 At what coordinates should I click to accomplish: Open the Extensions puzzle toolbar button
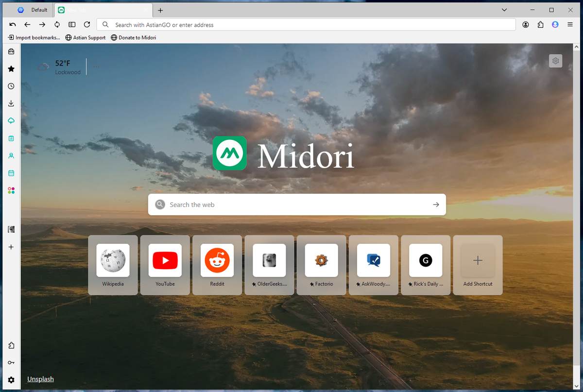click(x=540, y=25)
